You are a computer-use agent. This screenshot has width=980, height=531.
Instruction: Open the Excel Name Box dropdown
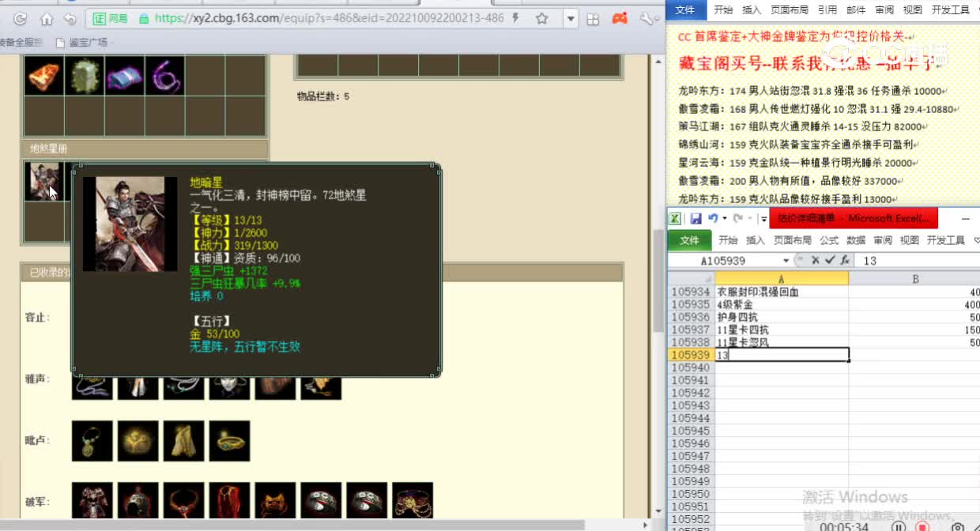[x=786, y=261]
